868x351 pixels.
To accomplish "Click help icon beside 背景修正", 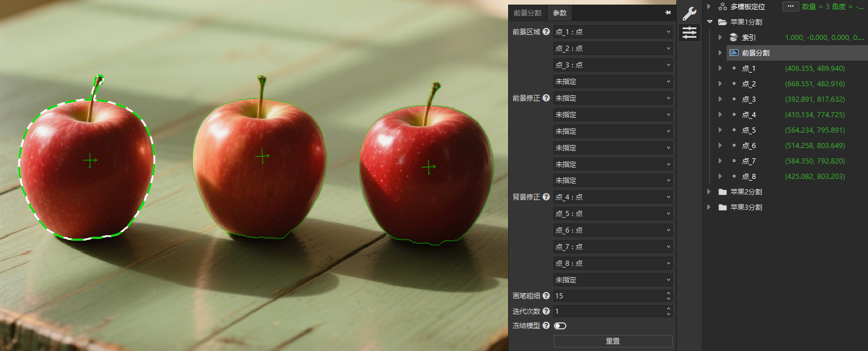I will click(546, 197).
